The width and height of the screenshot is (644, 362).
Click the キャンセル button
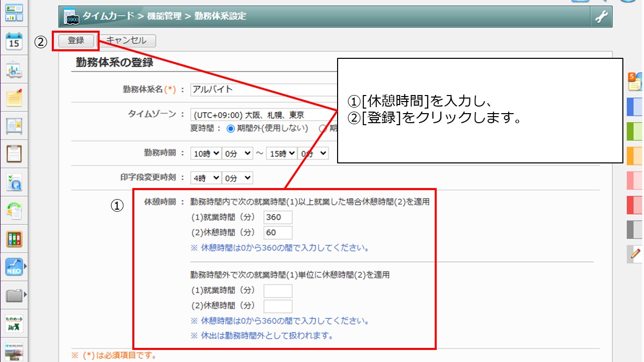(126, 41)
